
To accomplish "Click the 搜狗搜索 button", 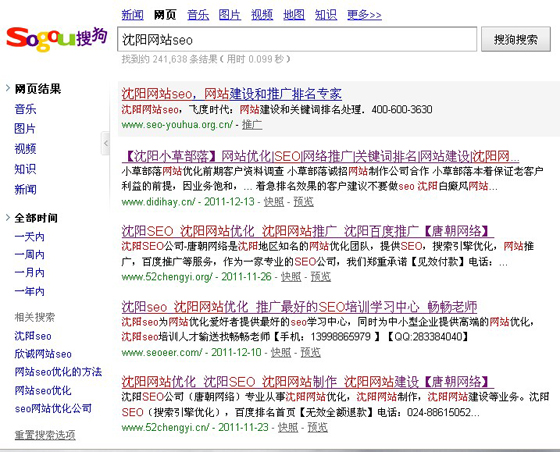I will point(516,39).
